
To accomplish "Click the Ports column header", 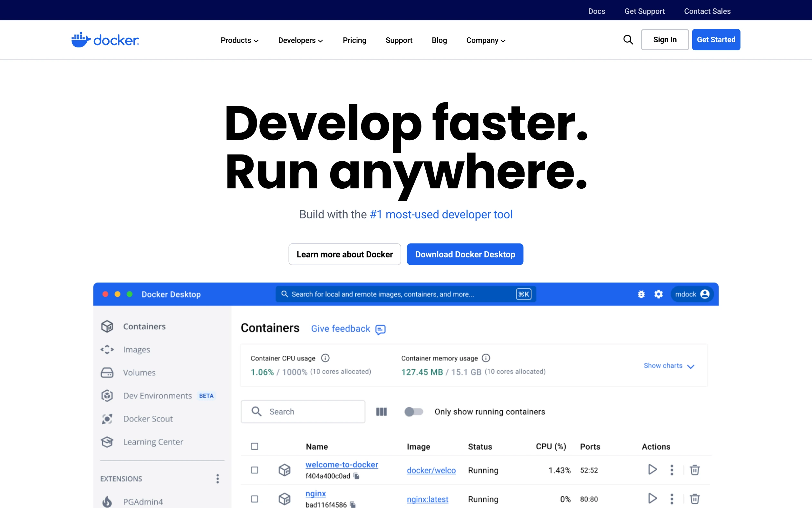I will point(590,446).
